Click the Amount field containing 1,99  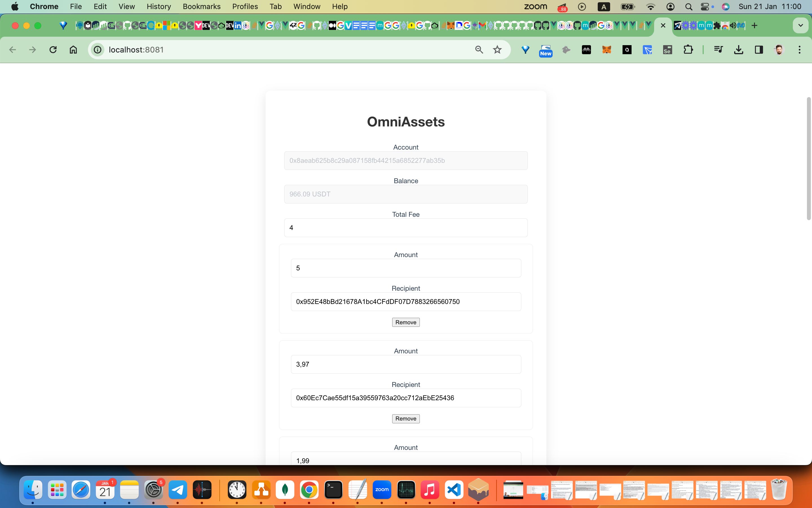(x=406, y=459)
